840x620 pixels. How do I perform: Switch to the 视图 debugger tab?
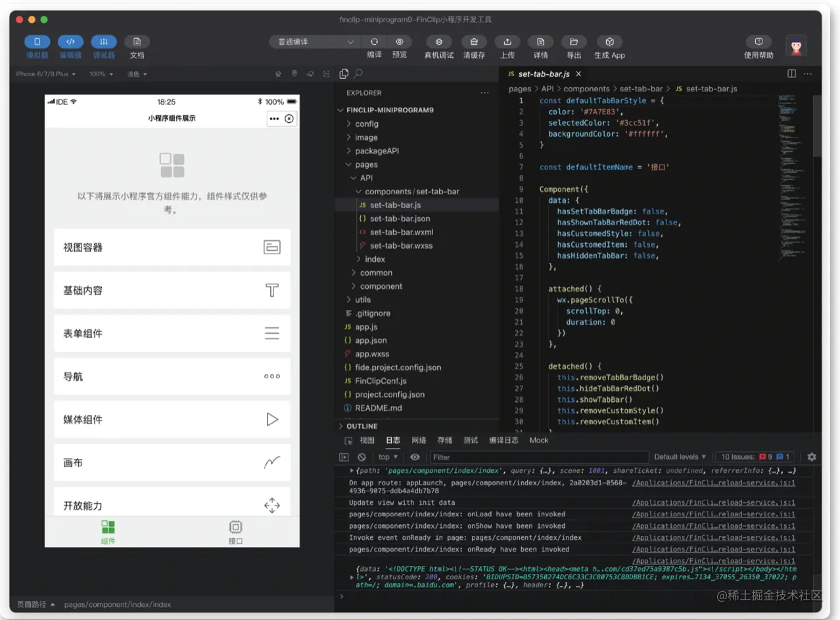tap(367, 440)
